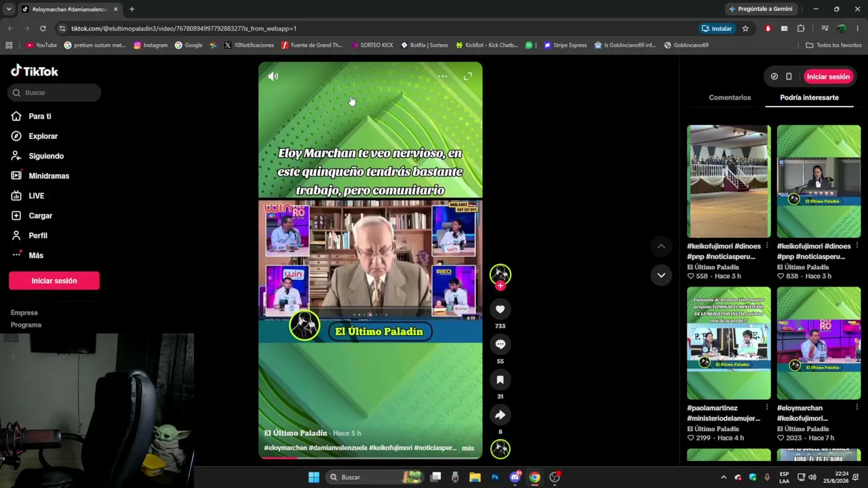Like the video with 733 likes
The height and width of the screenshot is (488, 868).
[500, 309]
